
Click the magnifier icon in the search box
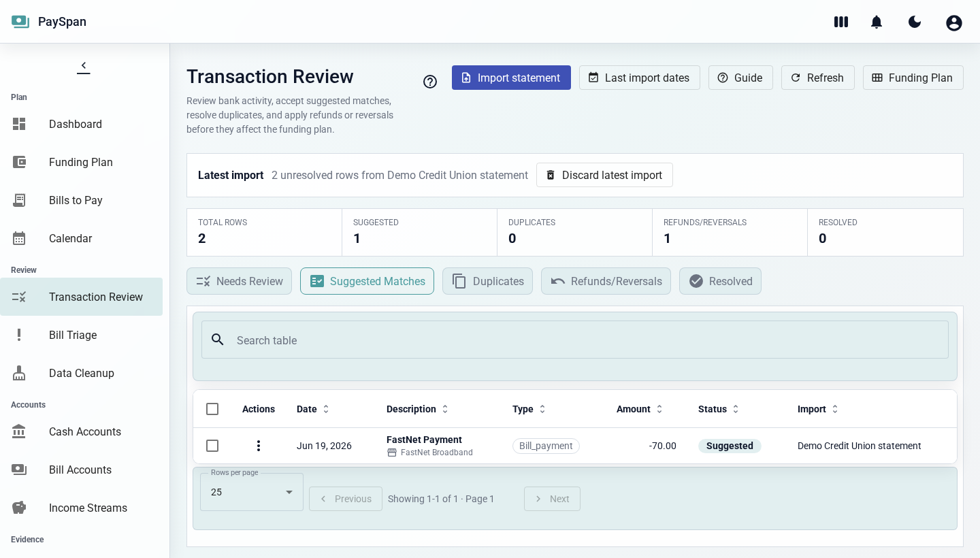coord(218,340)
